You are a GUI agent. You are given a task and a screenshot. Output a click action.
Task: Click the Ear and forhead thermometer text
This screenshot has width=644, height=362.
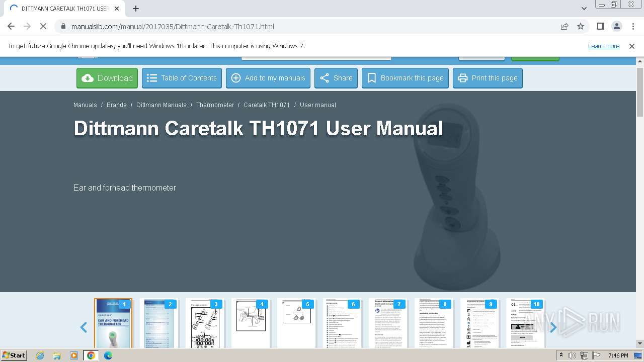(125, 188)
